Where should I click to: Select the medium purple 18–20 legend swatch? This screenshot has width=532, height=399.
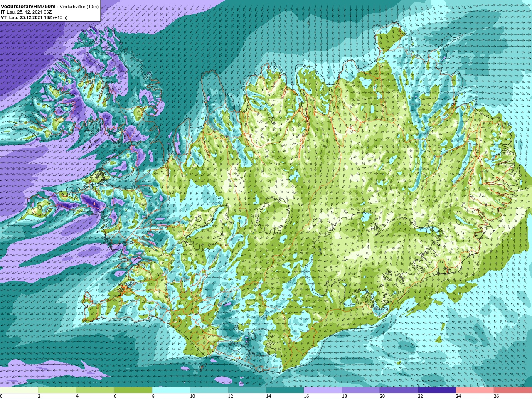tap(361, 390)
